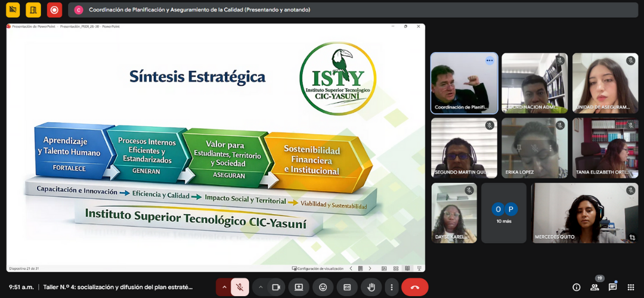
Task: Expand audio settings arrow beside microphone
Action: click(x=224, y=287)
